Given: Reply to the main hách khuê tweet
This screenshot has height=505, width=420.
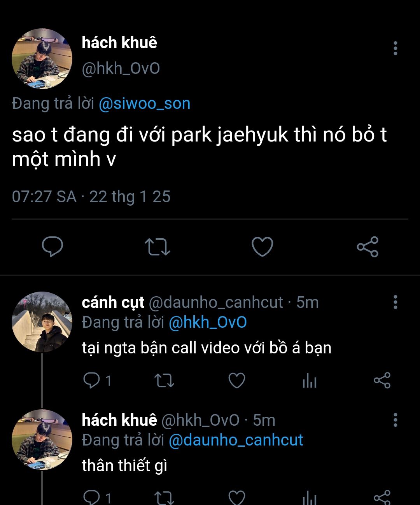Looking at the screenshot, I should 52,246.
